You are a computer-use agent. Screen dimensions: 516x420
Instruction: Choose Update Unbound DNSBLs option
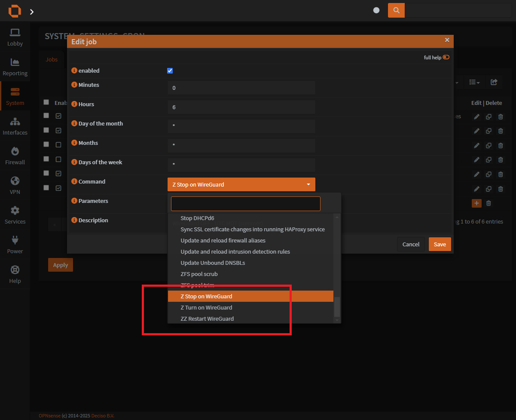pyautogui.click(x=250, y=263)
